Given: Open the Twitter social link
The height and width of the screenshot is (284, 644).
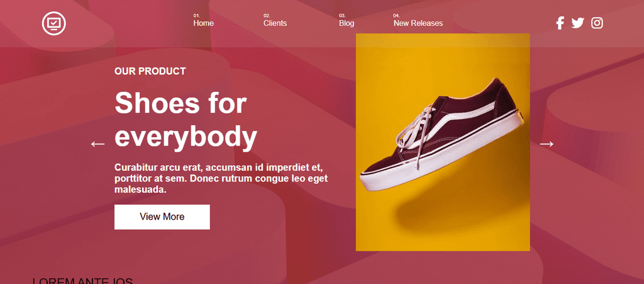Looking at the screenshot, I should [578, 23].
